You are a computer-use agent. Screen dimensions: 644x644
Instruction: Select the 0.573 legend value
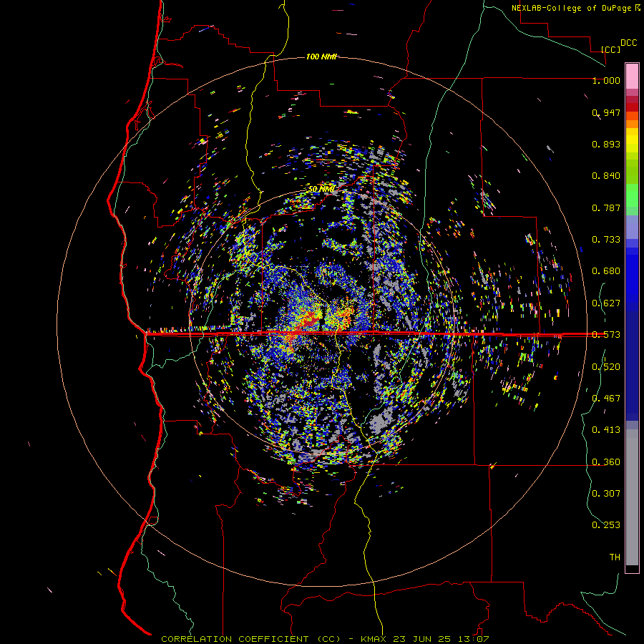pyautogui.click(x=606, y=335)
